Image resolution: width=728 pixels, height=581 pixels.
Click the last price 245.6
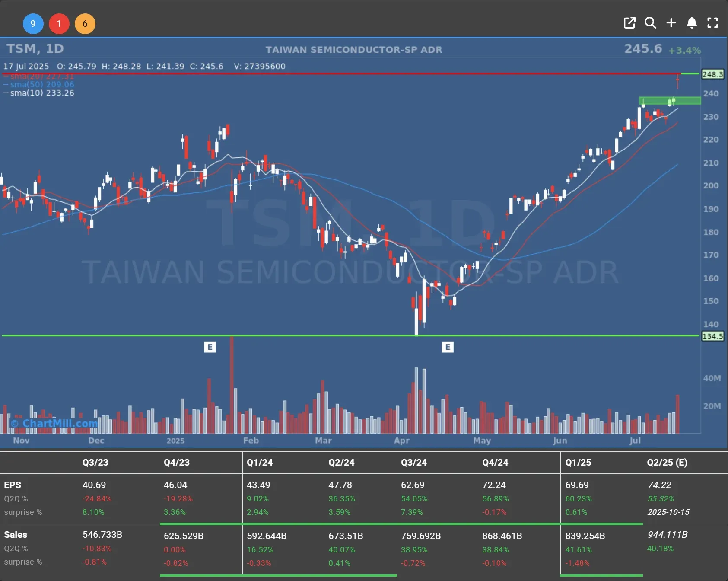tap(643, 48)
